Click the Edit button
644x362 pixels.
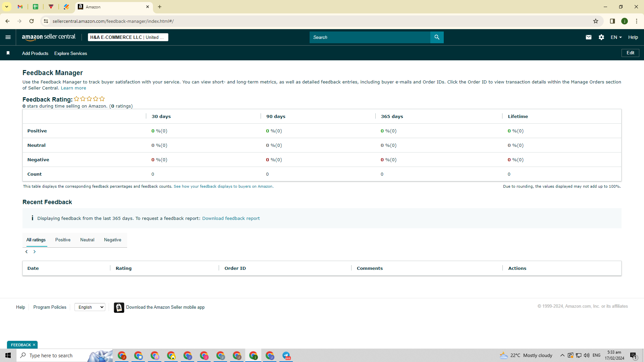pos(630,53)
